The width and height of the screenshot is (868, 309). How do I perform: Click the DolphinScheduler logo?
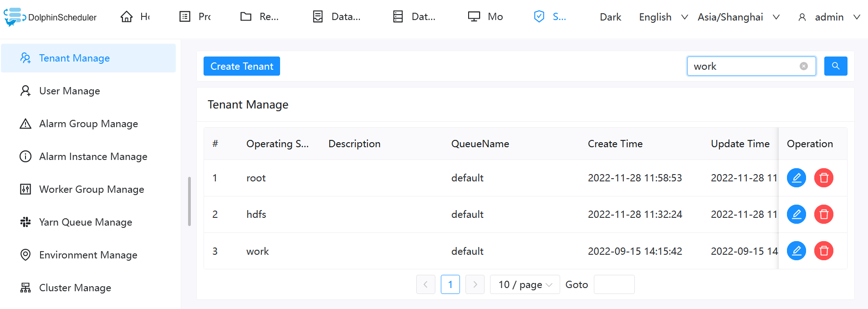click(50, 17)
